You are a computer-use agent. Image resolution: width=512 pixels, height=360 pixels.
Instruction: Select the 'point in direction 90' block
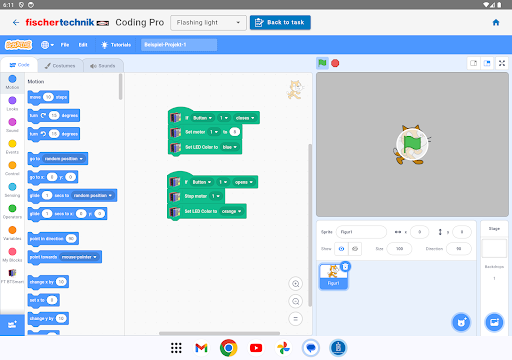pyautogui.click(x=53, y=239)
